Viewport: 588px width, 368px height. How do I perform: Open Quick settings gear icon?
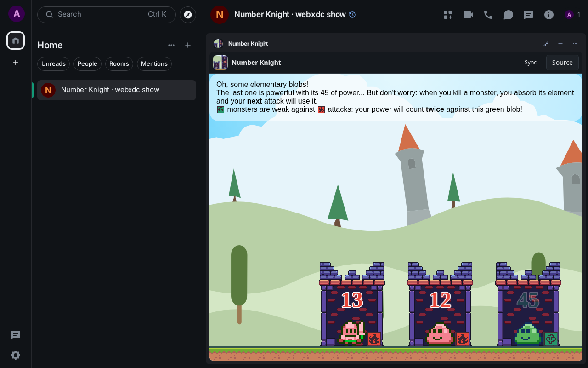click(x=16, y=355)
